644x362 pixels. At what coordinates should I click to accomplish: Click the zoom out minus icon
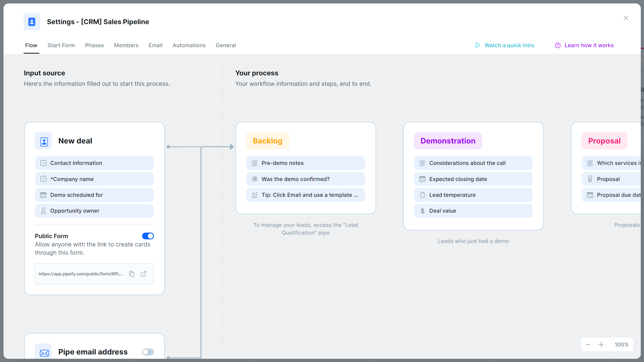click(x=588, y=345)
